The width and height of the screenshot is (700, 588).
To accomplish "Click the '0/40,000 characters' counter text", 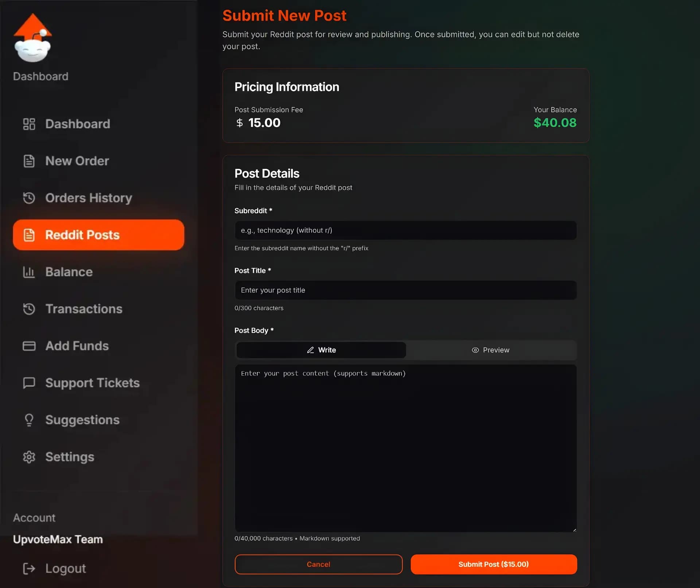I will 264,538.
